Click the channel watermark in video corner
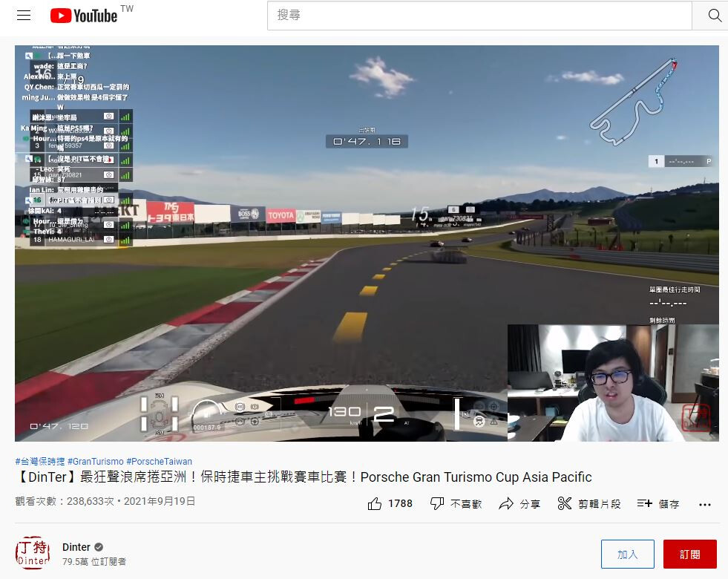The width and height of the screenshot is (728, 579). (695, 418)
